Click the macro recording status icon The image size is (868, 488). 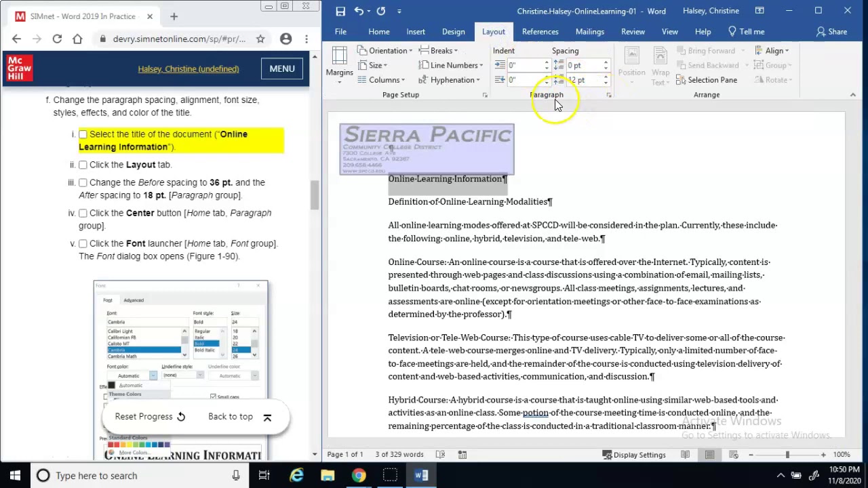pyautogui.click(x=462, y=455)
